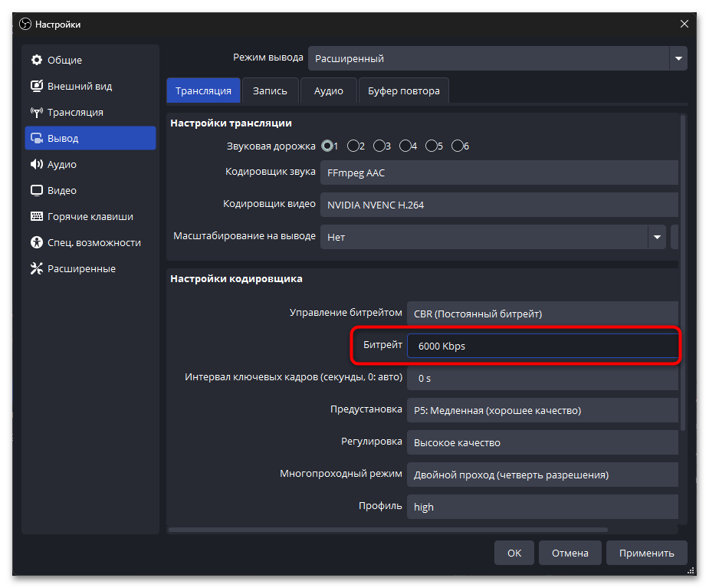Click the gear icon next to Общие
This screenshot has height=588, width=709.
(x=36, y=61)
